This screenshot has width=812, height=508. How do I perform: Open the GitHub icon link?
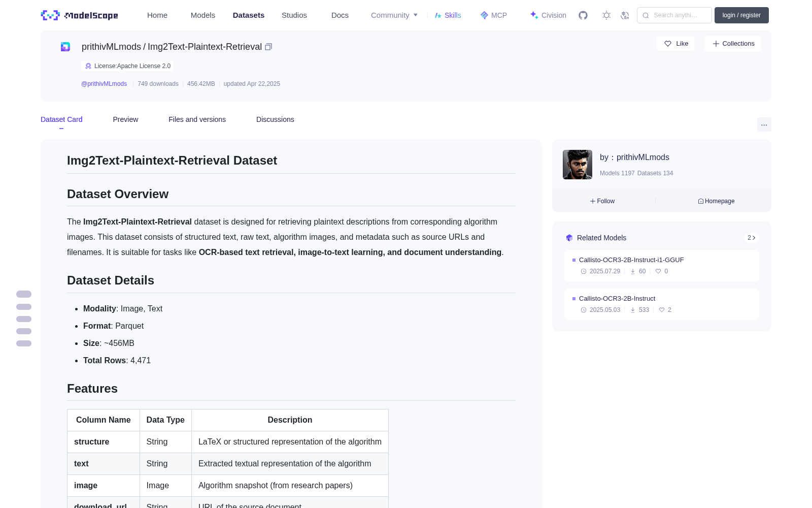583,15
